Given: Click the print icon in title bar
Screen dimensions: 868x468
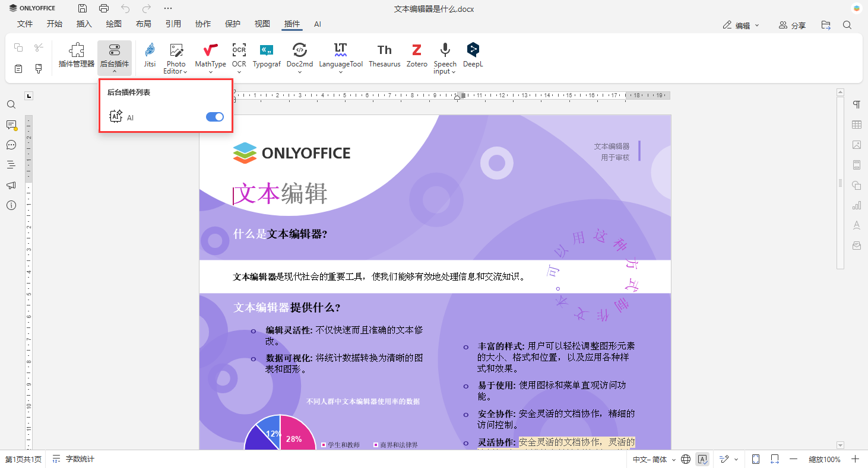Looking at the screenshot, I should click(104, 8).
